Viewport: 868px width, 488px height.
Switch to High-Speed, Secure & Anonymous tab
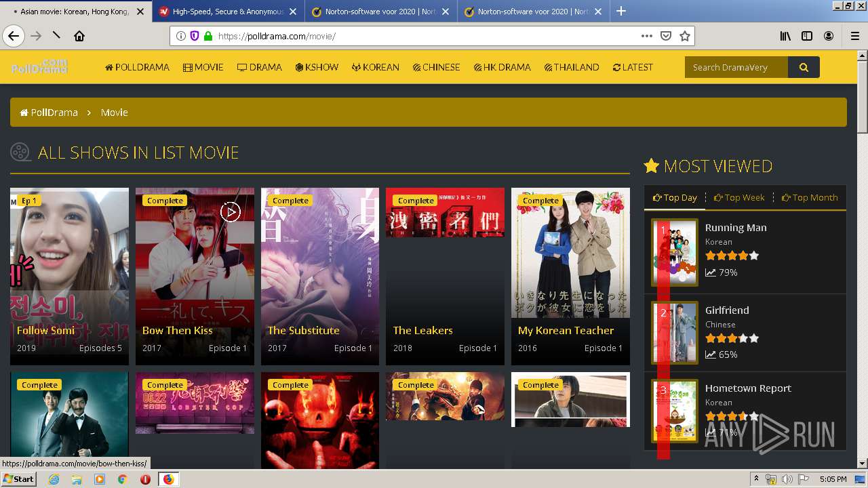pos(229,12)
